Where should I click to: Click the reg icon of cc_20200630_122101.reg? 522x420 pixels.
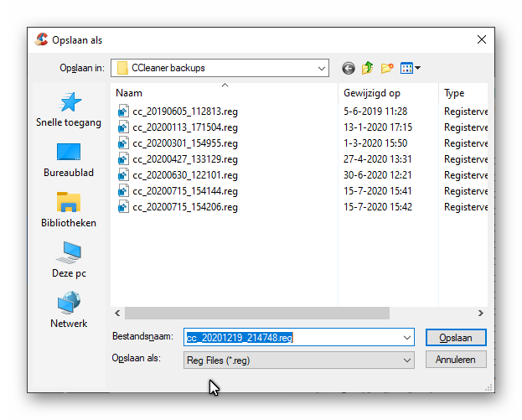coord(123,175)
